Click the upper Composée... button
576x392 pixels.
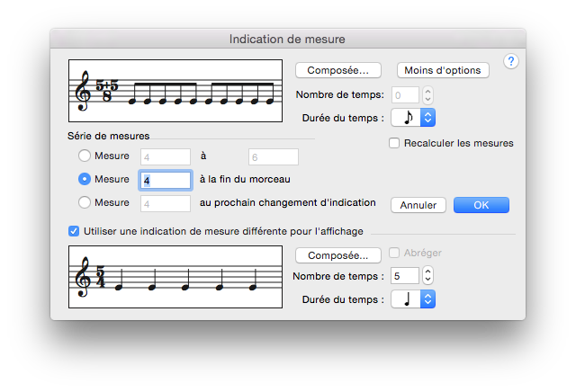tap(337, 70)
